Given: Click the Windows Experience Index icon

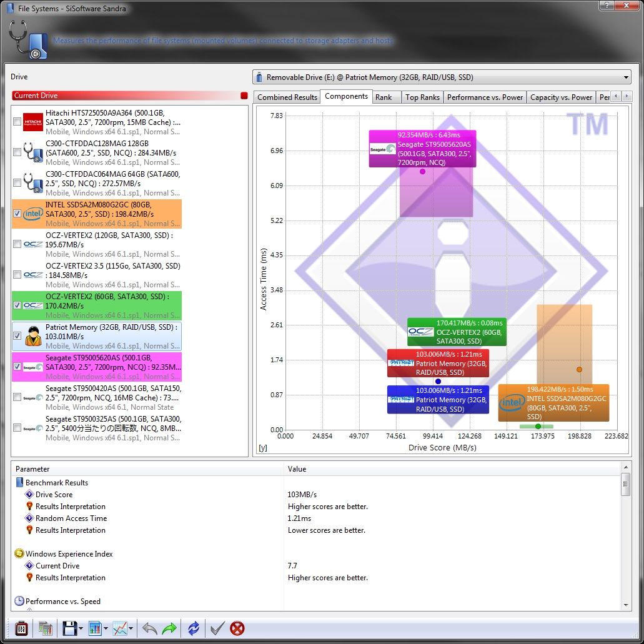Looking at the screenshot, I should 19,553.
